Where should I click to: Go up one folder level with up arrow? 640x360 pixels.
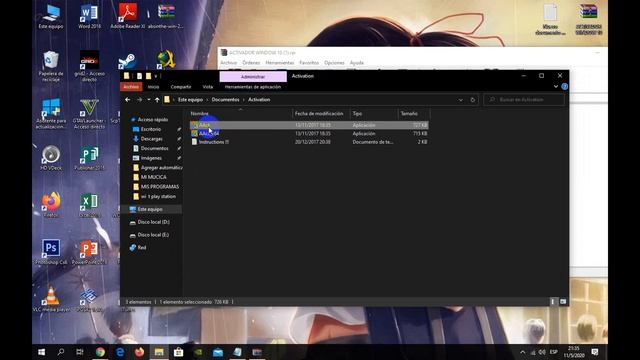point(157,100)
